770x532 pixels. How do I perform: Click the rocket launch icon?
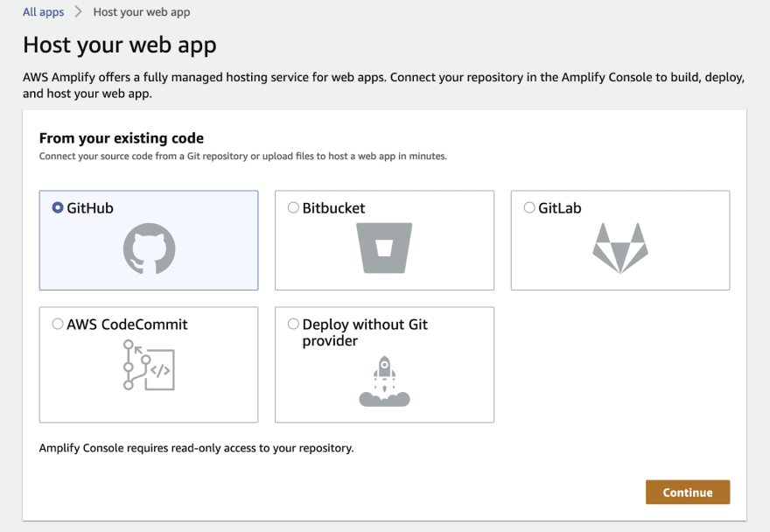coord(384,381)
